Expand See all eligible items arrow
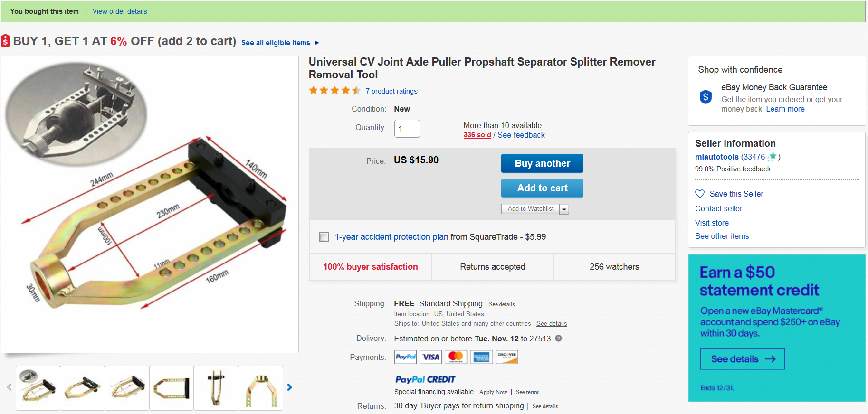The image size is (868, 414). [x=317, y=43]
